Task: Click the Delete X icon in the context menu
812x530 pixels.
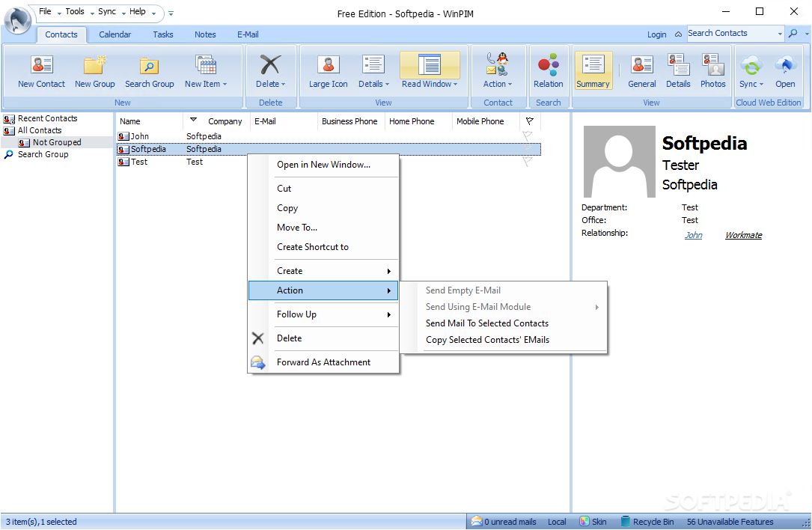Action: (x=258, y=338)
